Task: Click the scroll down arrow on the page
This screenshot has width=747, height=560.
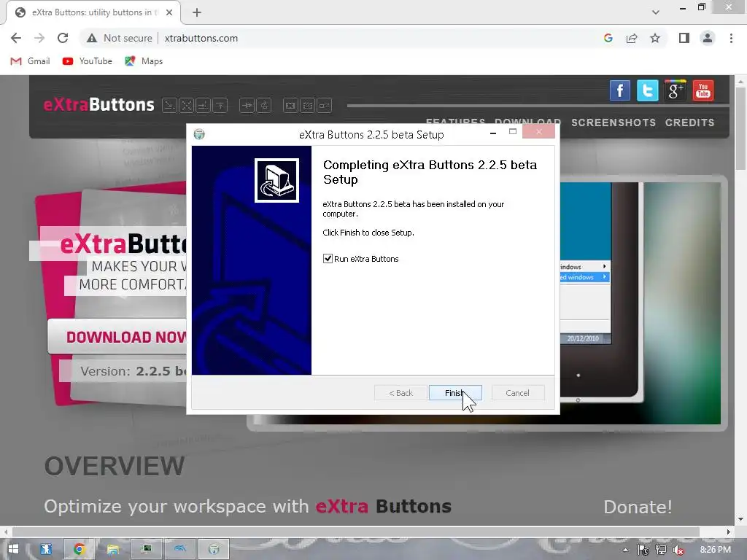Action: pos(740,519)
